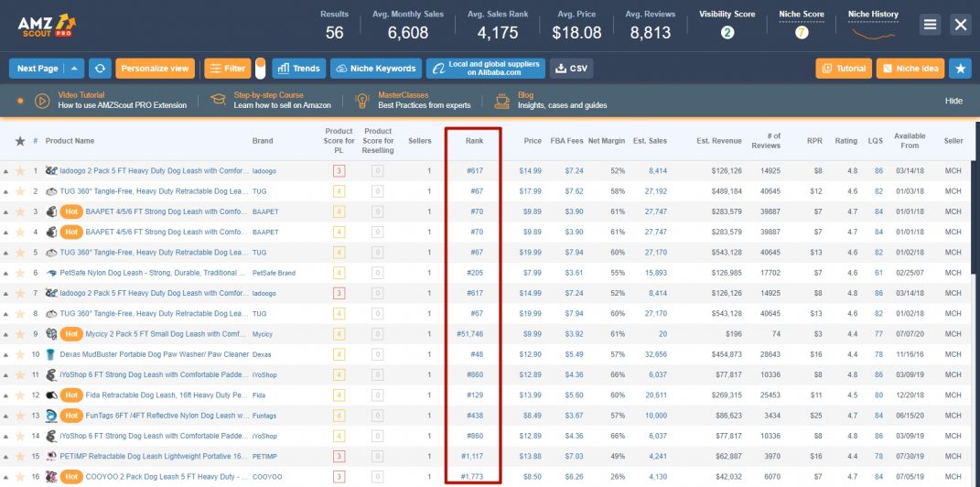Screen dimensions: 980x487
Task: Star the row 13 FunTags product
Action: (x=20, y=416)
